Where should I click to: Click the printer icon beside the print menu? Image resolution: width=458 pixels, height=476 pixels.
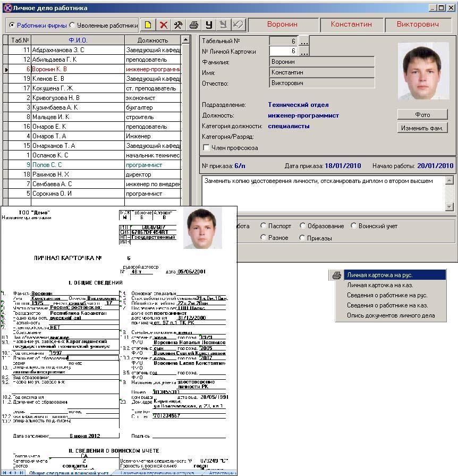337,275
